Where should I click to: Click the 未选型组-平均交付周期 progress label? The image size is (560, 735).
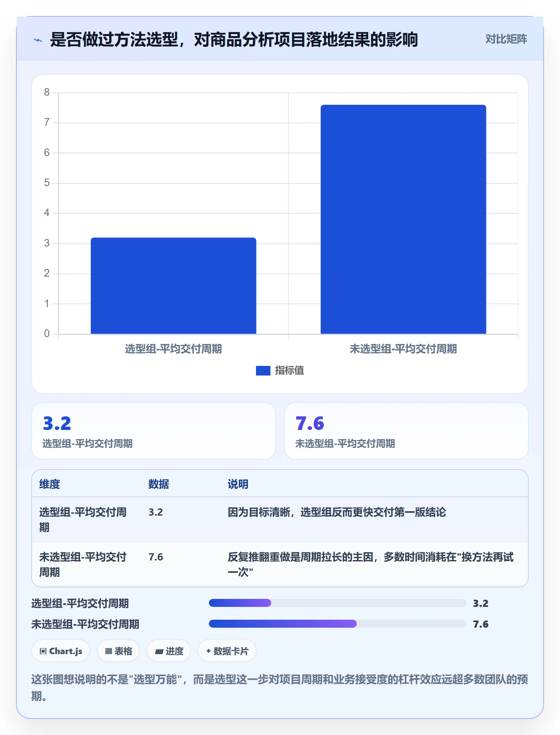tap(85, 624)
